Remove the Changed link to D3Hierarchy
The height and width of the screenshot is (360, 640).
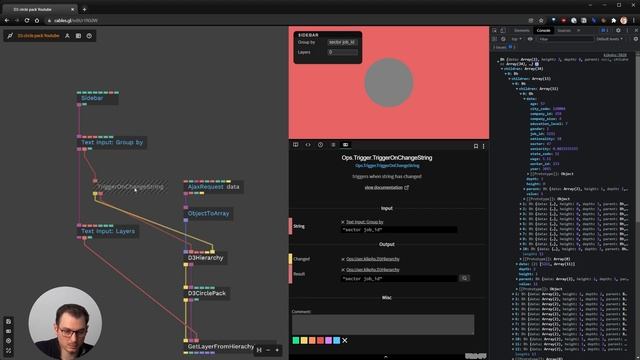click(343, 259)
